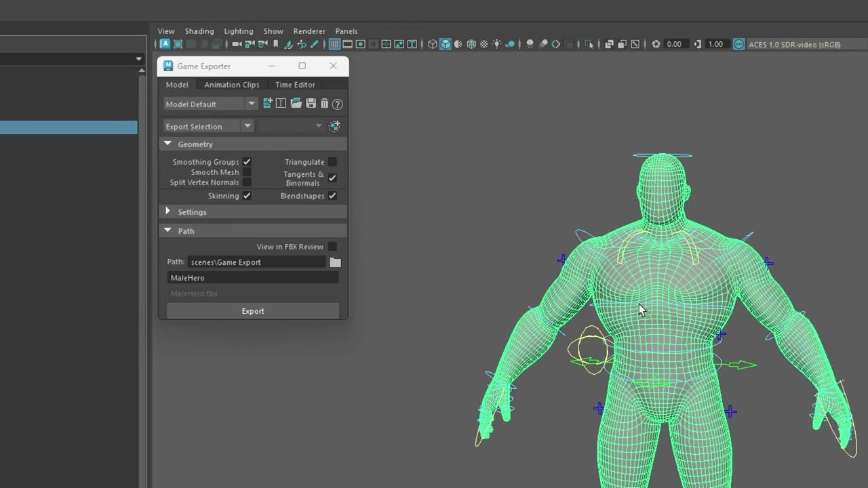Open the left panel dropdown arrow
868x488 pixels.
(x=138, y=59)
